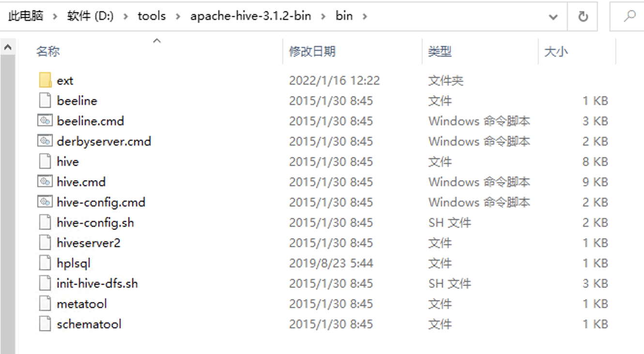Screen dimensions: 644x354
Task: Select the file name hplsql
Action: [74, 263]
